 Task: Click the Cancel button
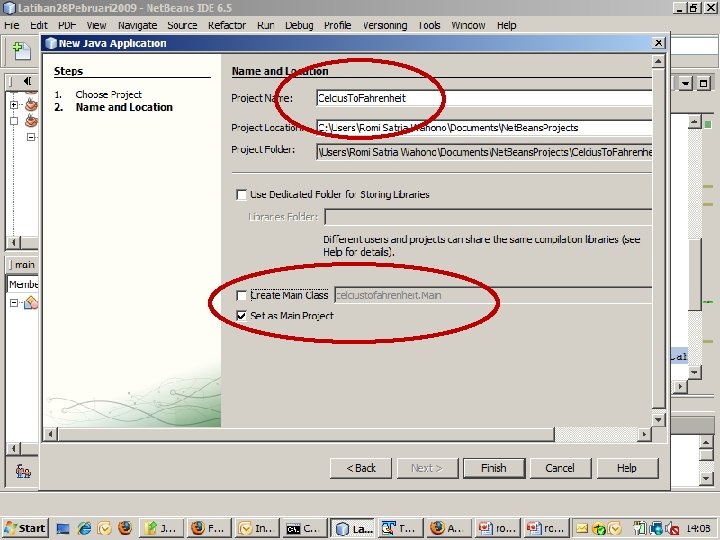coord(560,468)
